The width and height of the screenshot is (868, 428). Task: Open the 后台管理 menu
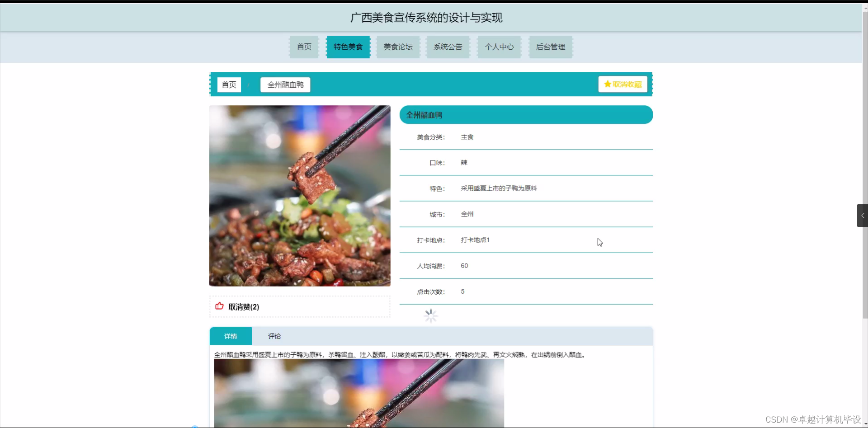tap(550, 47)
